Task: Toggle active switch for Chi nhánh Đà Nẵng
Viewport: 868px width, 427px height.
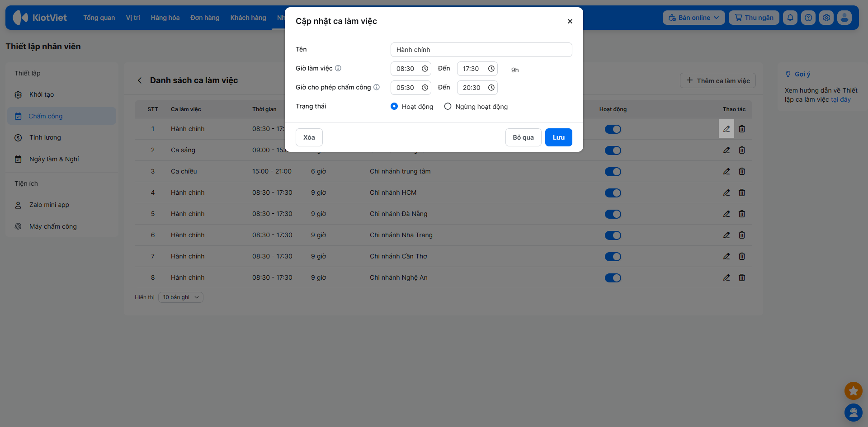Action: (x=613, y=214)
